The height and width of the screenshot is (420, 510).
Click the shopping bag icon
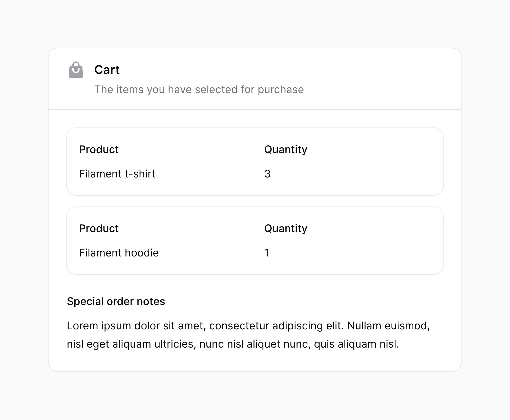(76, 70)
